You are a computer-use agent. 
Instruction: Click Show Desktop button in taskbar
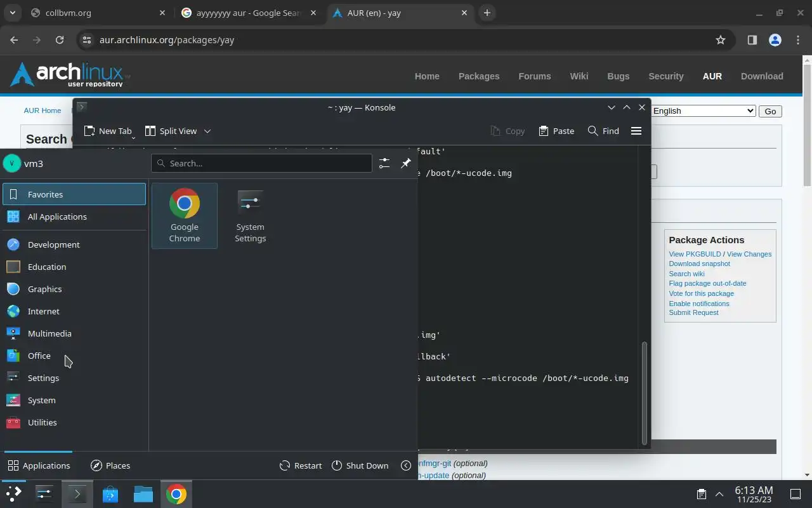click(796, 494)
